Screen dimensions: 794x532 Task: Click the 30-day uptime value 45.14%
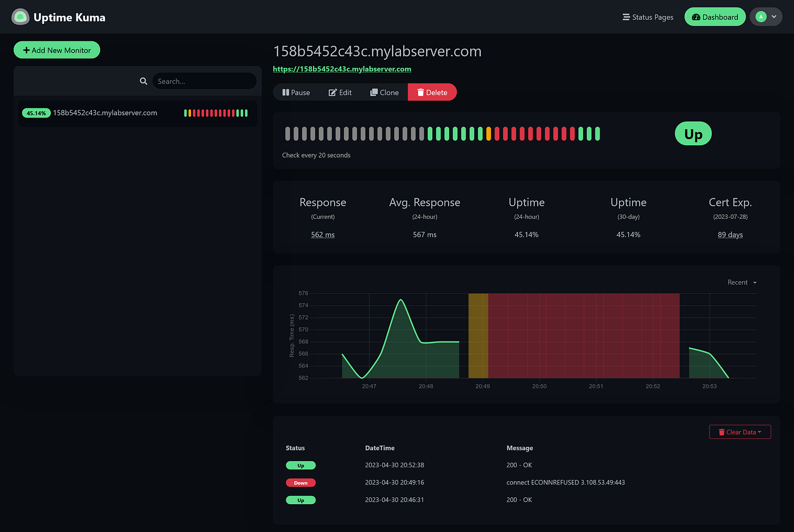[628, 235]
